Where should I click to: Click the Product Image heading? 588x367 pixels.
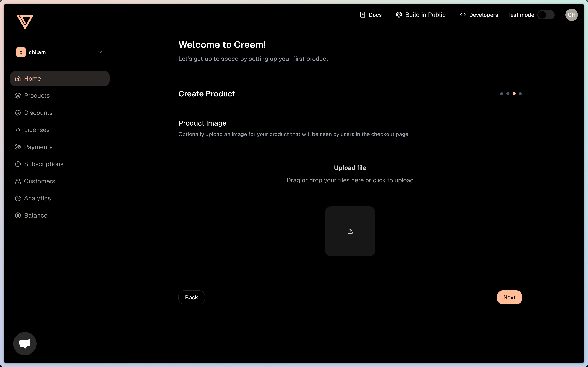pyautogui.click(x=202, y=123)
